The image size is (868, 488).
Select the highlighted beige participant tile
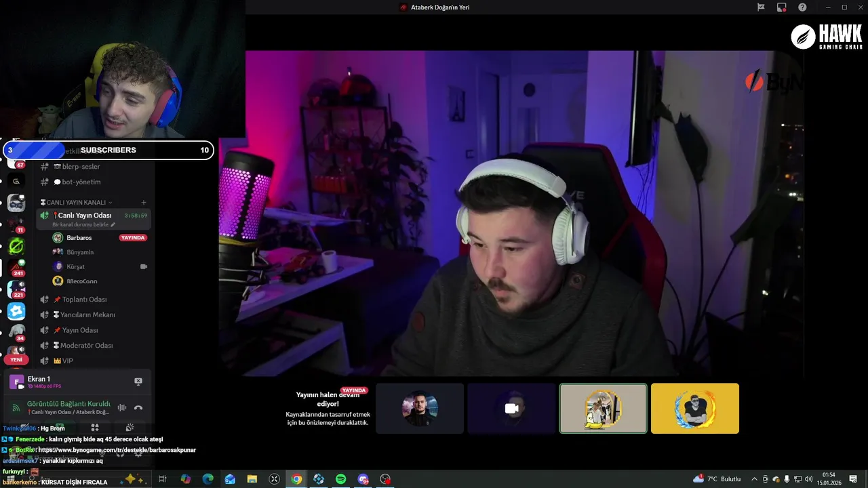[603, 409]
